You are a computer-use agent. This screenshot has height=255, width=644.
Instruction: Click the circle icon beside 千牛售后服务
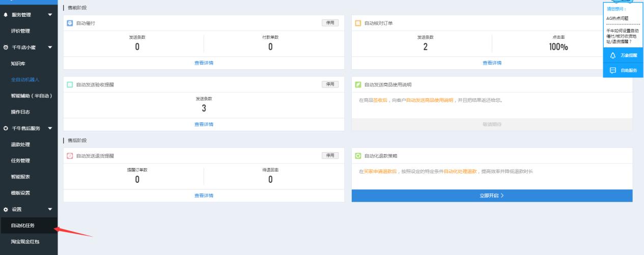point(6,128)
